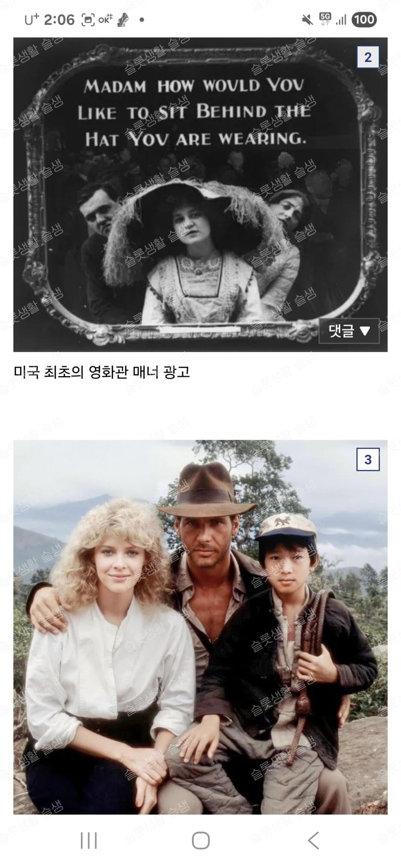Open the vintage hat theater ad image

(200, 195)
